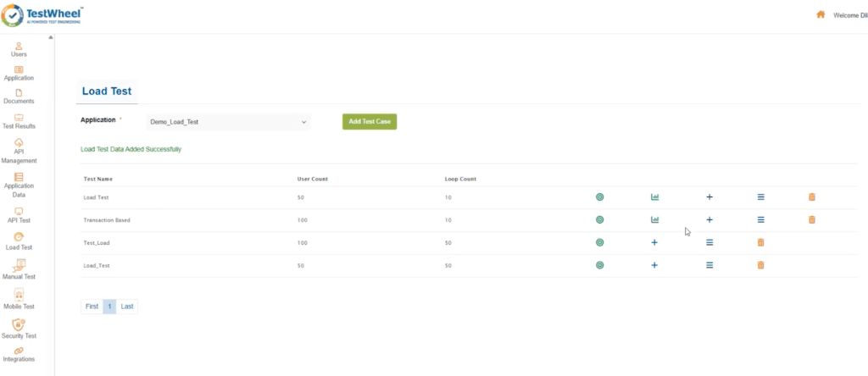The height and width of the screenshot is (376, 868).
Task: Select Security Test in sidebar
Action: (19, 329)
